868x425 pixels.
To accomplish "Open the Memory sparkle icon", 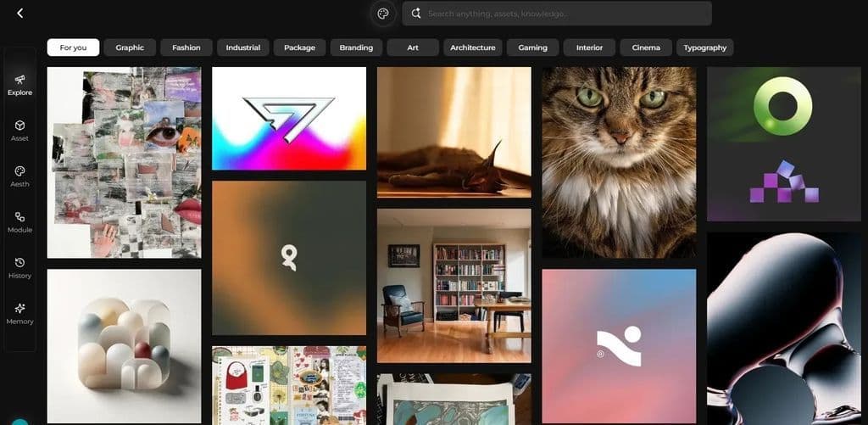I will (x=20, y=309).
